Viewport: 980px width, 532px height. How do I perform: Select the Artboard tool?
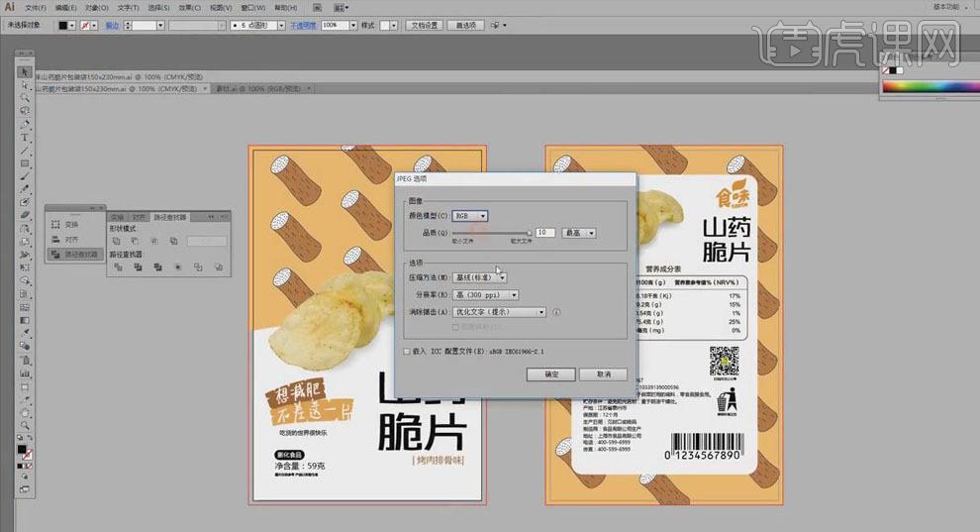[x=25, y=387]
